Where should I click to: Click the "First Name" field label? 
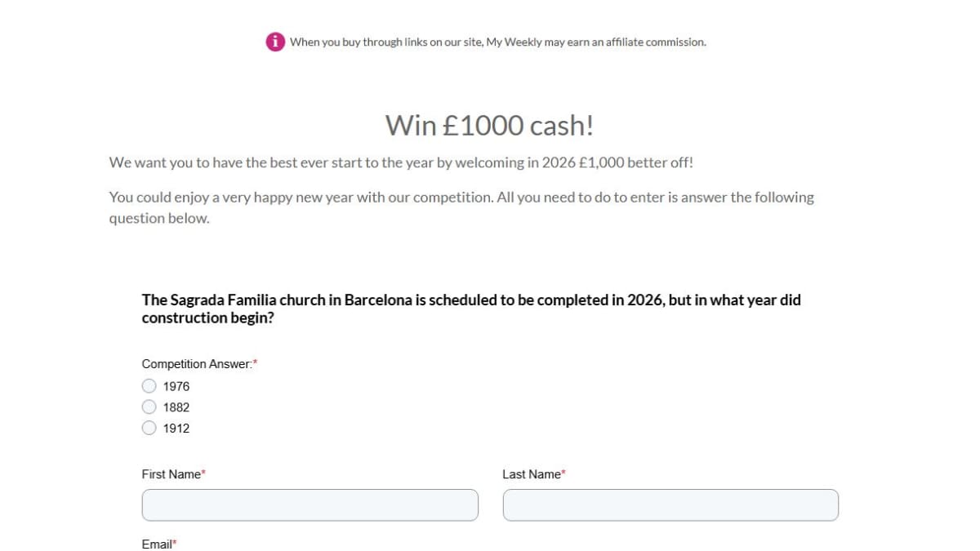pos(171,474)
